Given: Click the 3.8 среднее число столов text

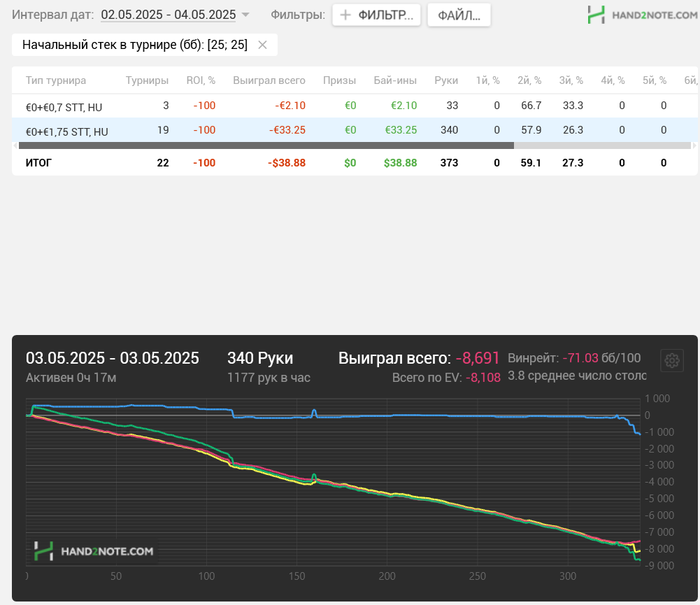Looking at the screenshot, I should coord(577,376).
